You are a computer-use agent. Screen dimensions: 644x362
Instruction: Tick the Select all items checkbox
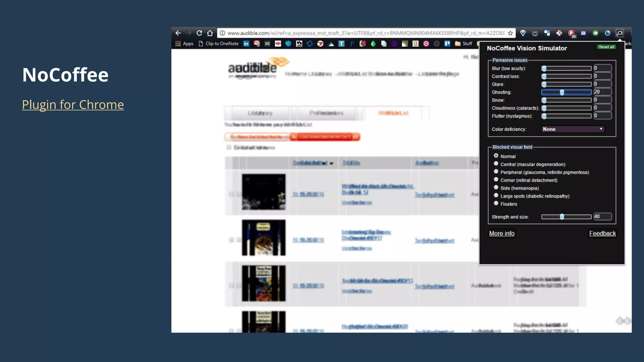[229, 147]
